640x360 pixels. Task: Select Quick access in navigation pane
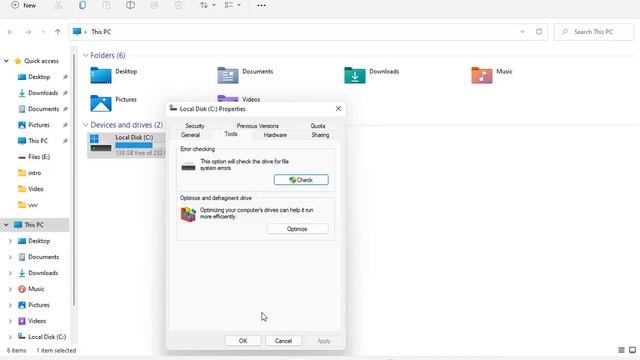(x=41, y=61)
